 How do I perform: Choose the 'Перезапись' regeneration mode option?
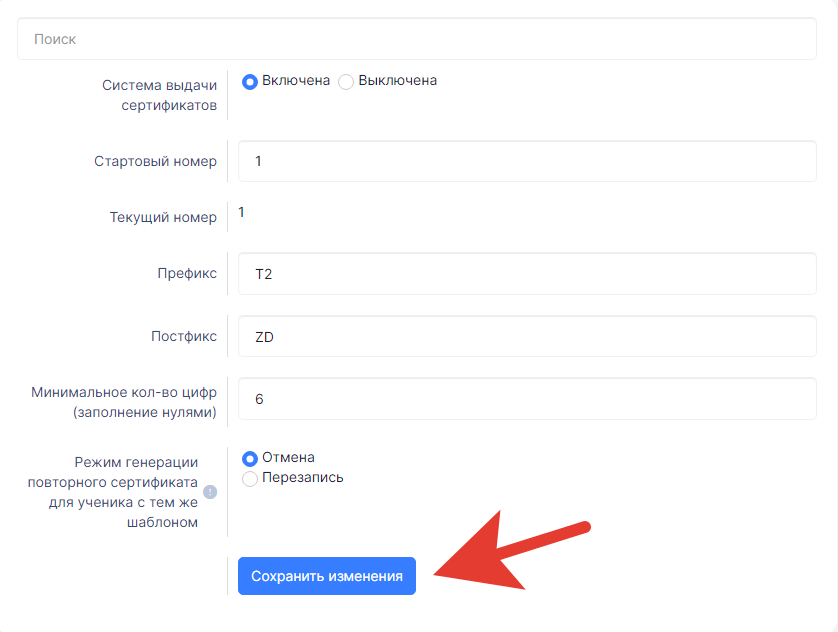[x=250, y=479]
